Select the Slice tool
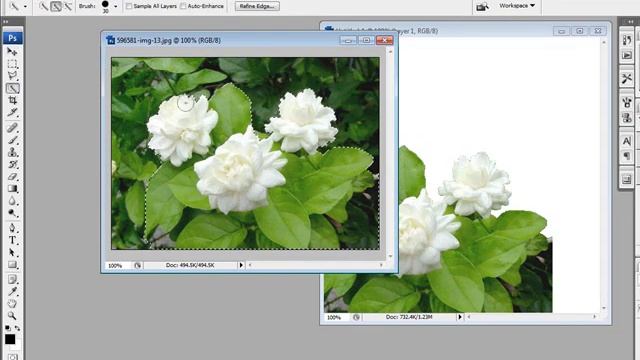 click(12, 112)
